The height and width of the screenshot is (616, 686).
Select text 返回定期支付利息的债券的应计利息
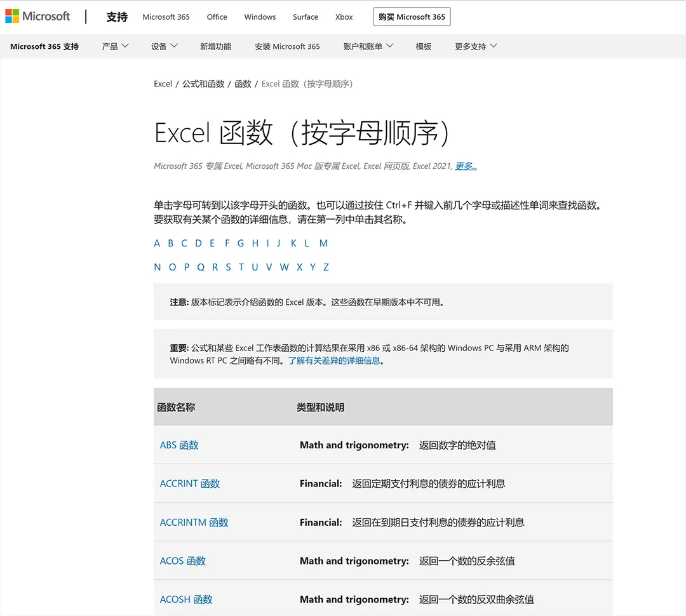tap(429, 484)
